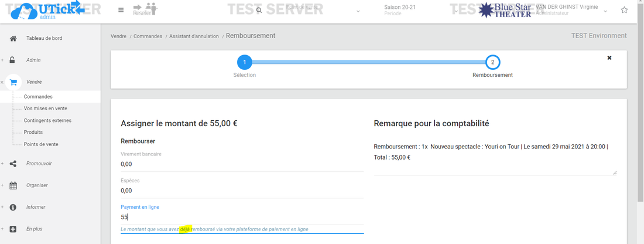The image size is (644, 244).
Task: Click the Reseller icon in the header
Action: (145, 9)
